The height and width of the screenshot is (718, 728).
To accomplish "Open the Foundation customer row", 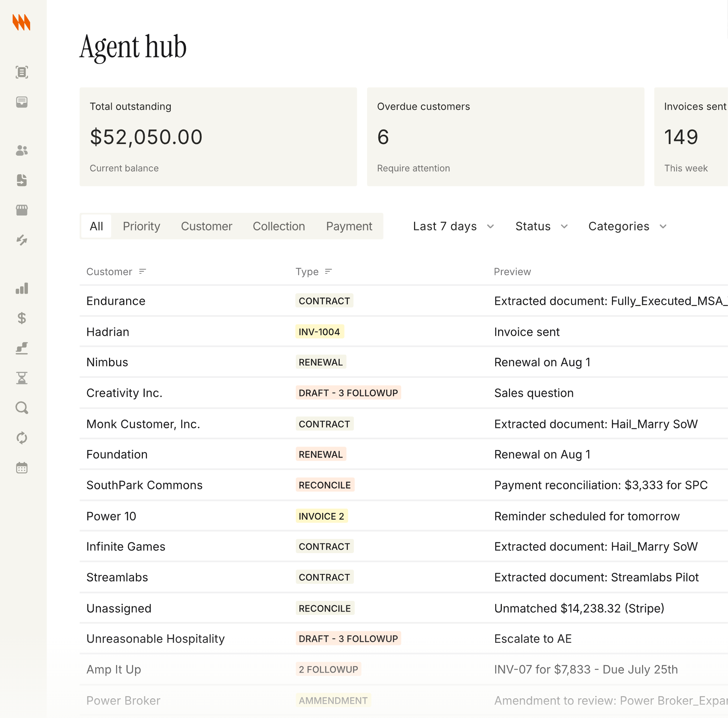I will pyautogui.click(x=404, y=454).
